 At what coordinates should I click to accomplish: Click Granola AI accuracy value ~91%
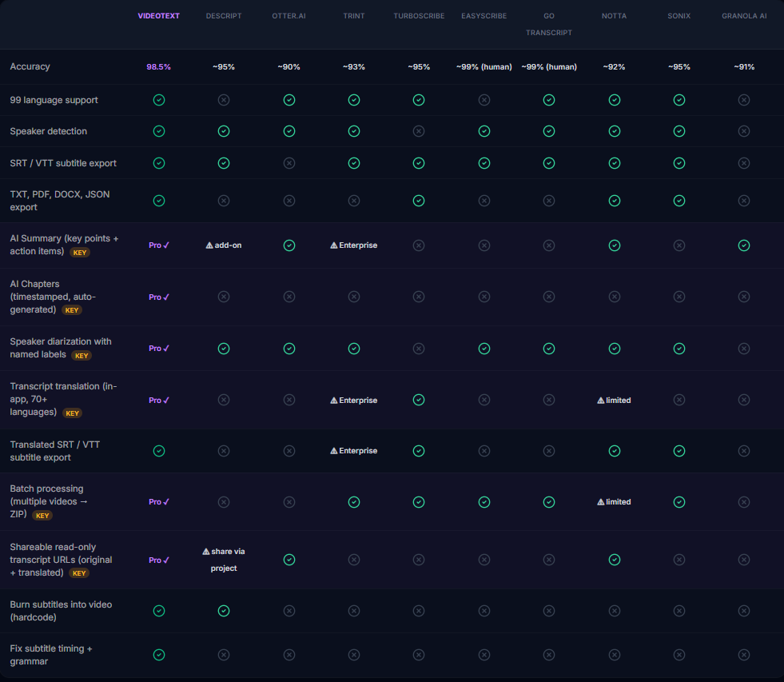tap(744, 66)
